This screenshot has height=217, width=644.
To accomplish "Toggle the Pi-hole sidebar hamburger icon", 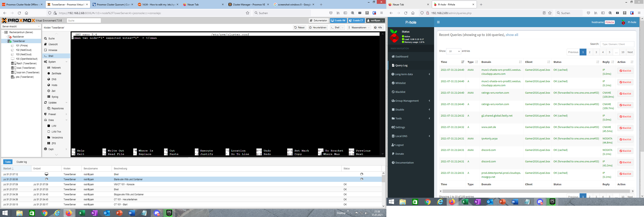I will click(438, 22).
